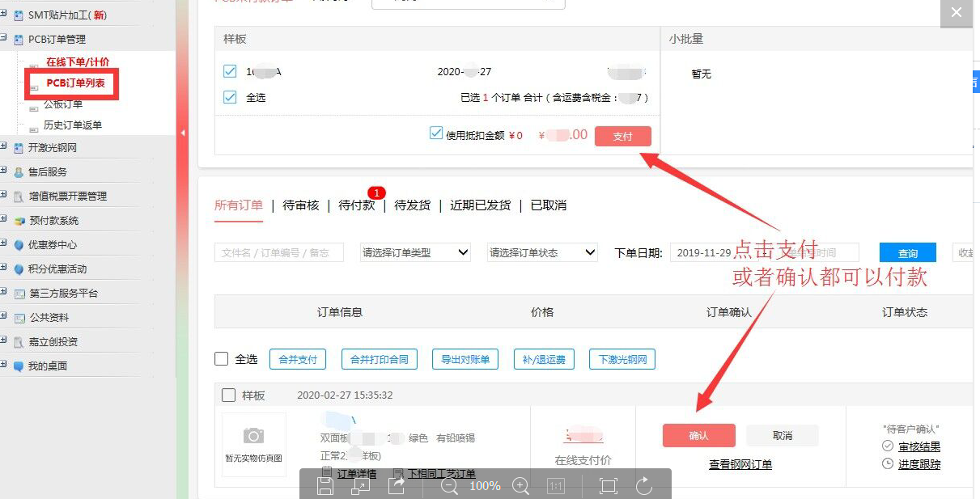Uncheck the 使用抵扣金额 checkbox
The width and height of the screenshot is (980, 499).
[x=436, y=133]
